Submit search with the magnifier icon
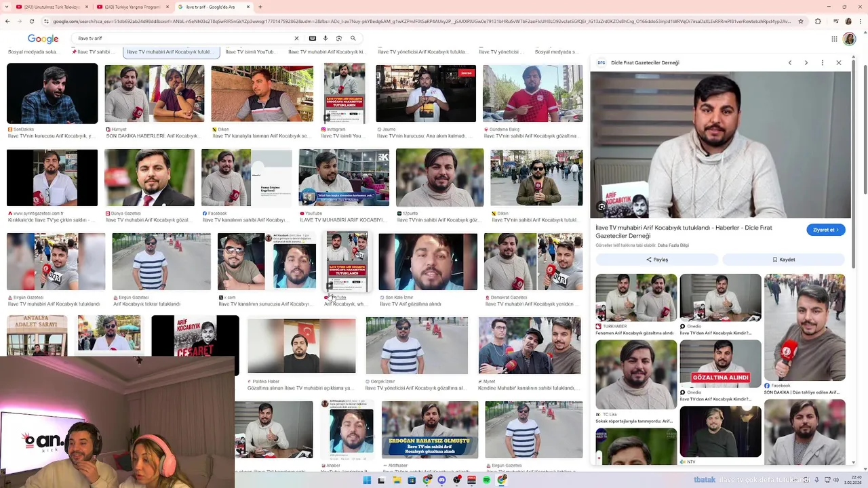Screen dimensions: 868x488 pyautogui.click(x=353, y=39)
